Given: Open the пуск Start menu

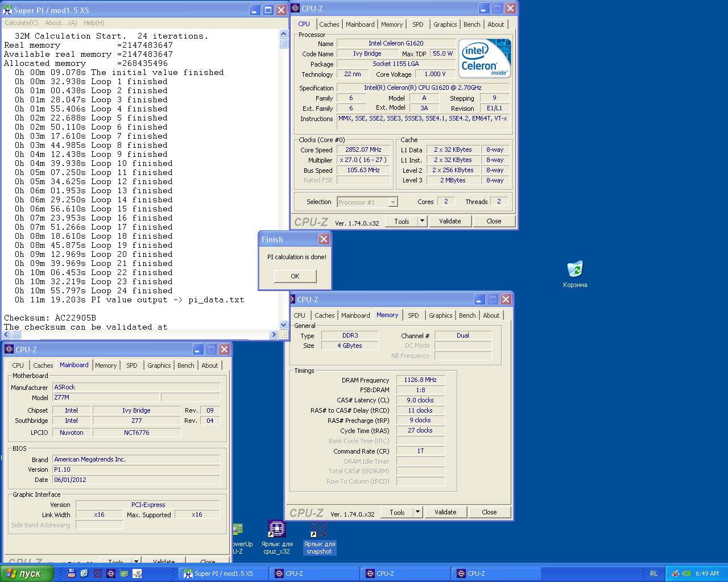Looking at the screenshot, I should 27,573.
